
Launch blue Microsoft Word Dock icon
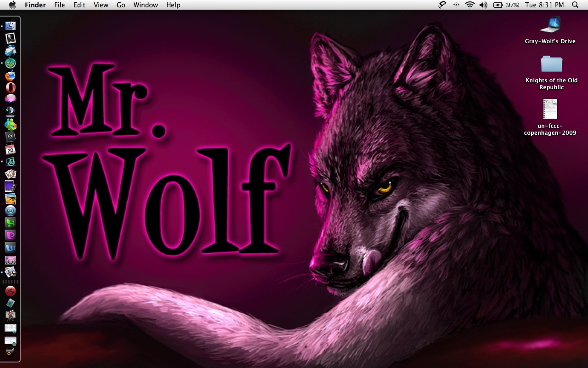point(11,248)
